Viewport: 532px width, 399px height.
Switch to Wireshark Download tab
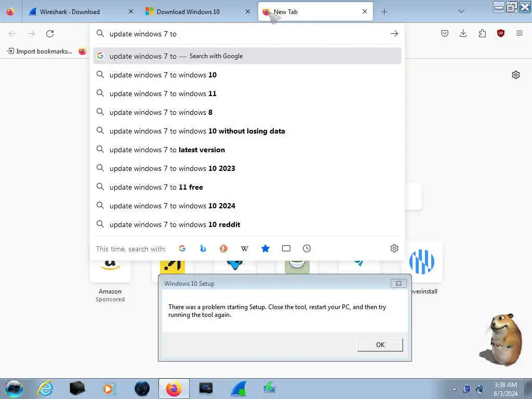click(x=81, y=11)
